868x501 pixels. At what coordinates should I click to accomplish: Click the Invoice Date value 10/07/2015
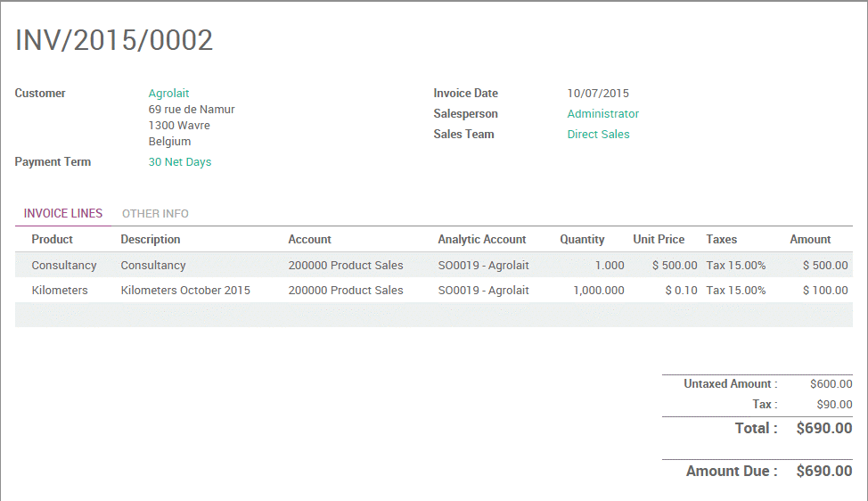click(598, 94)
